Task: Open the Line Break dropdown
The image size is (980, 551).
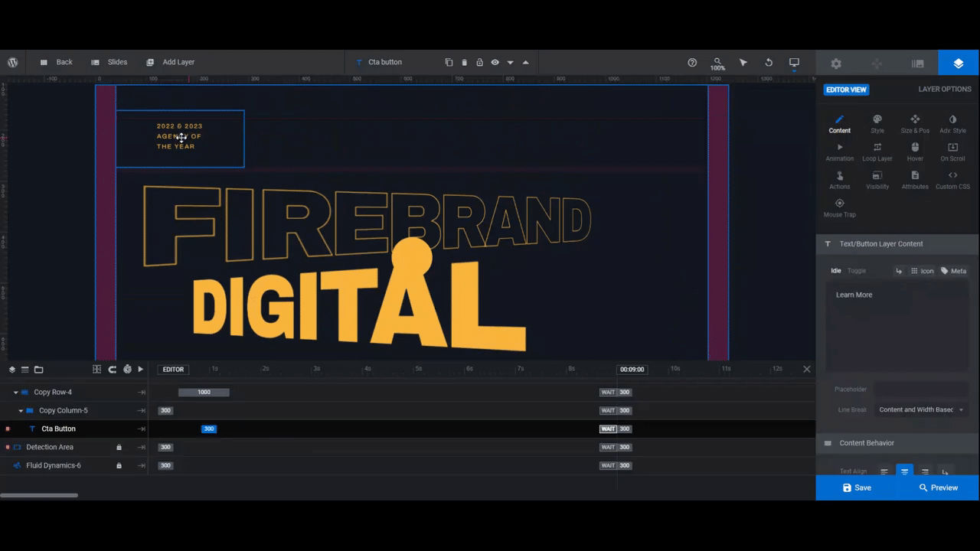Action: 921,409
